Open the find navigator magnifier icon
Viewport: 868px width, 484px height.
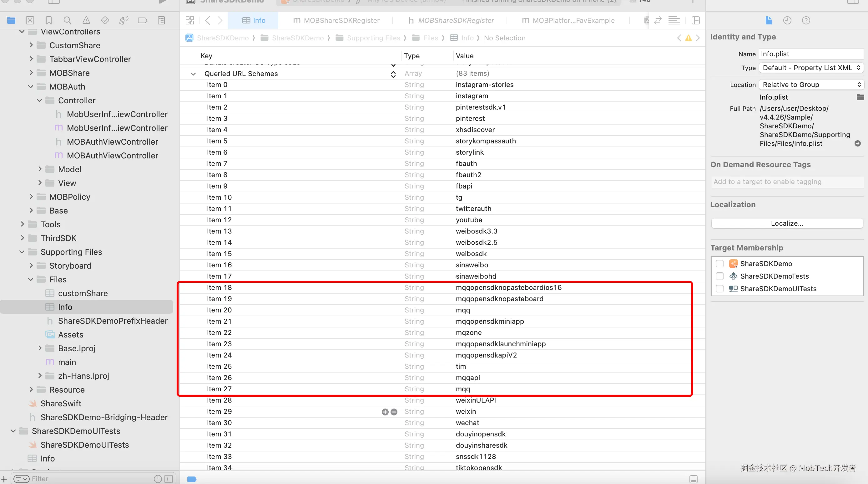[68, 21]
